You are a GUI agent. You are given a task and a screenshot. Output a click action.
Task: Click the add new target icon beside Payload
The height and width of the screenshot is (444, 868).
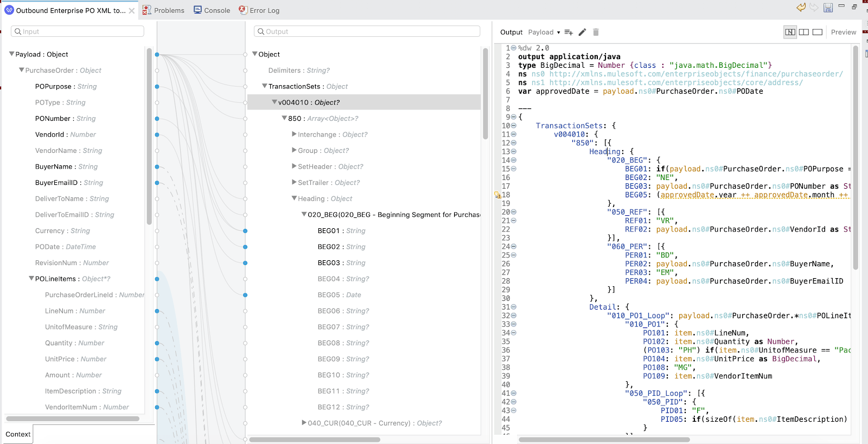tap(569, 33)
